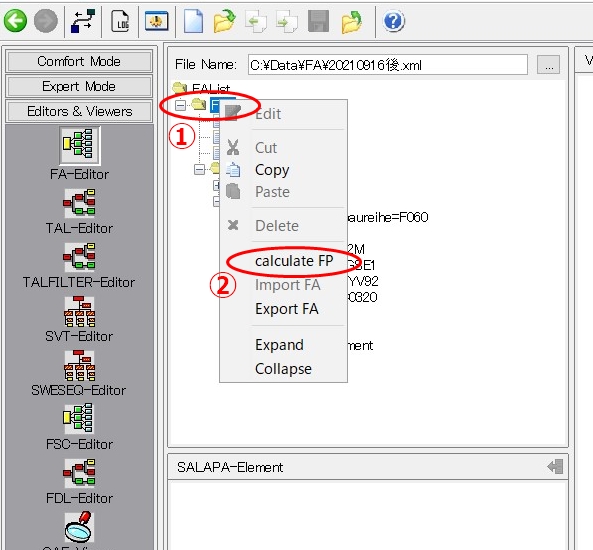Image resolution: width=593 pixels, height=550 pixels.
Task: Collapse the selected FA tree node
Action: click(x=180, y=105)
